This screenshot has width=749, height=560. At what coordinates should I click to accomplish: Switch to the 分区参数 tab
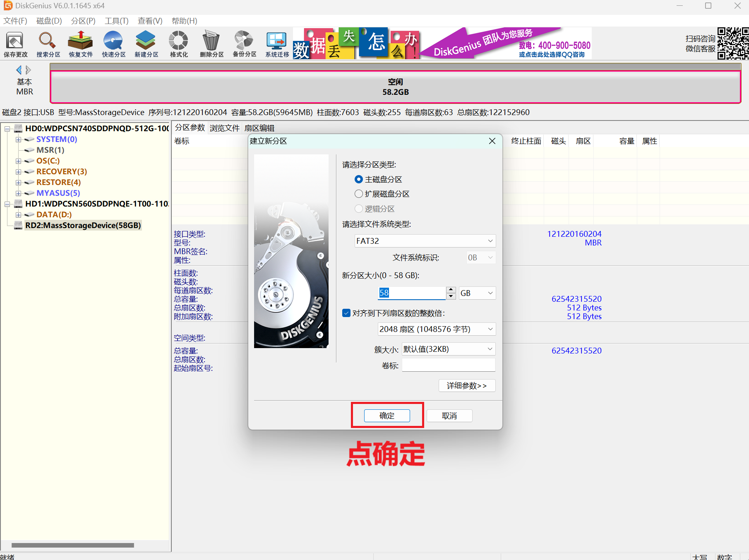pyautogui.click(x=190, y=128)
